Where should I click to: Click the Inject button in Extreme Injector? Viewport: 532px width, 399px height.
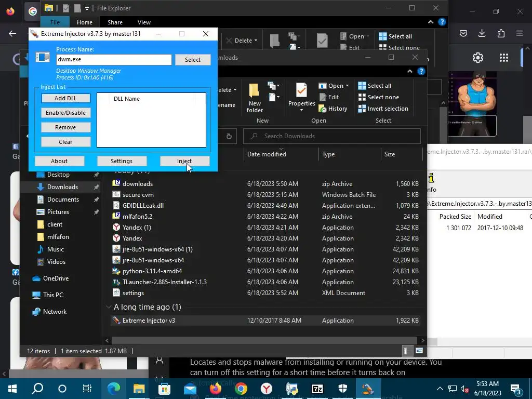[184, 161]
